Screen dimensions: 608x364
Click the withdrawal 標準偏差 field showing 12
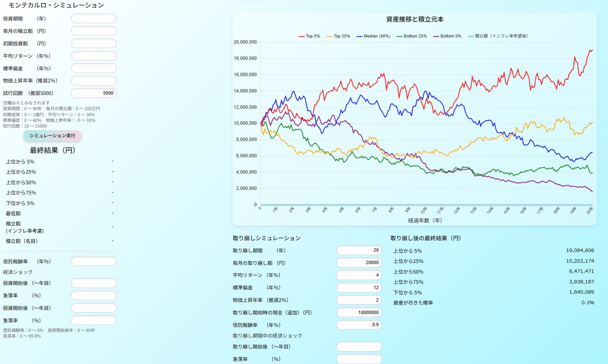click(359, 288)
